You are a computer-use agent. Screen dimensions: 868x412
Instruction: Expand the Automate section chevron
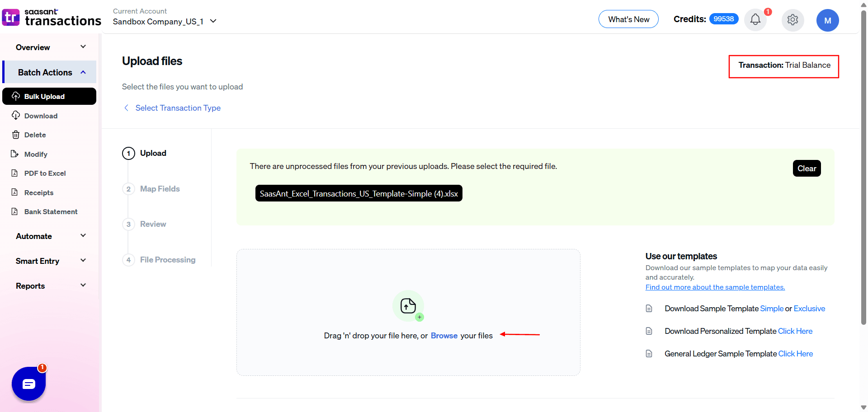83,236
